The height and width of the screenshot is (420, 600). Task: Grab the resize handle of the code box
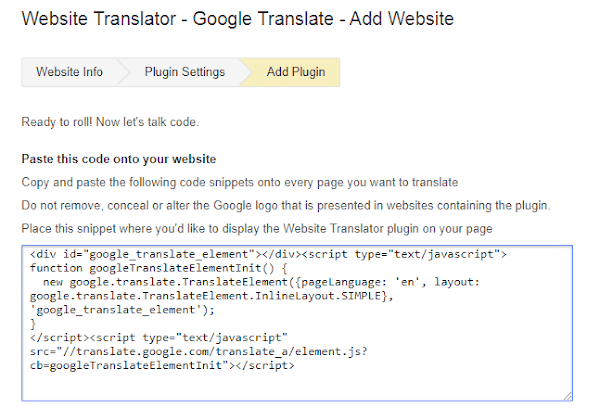[568, 397]
